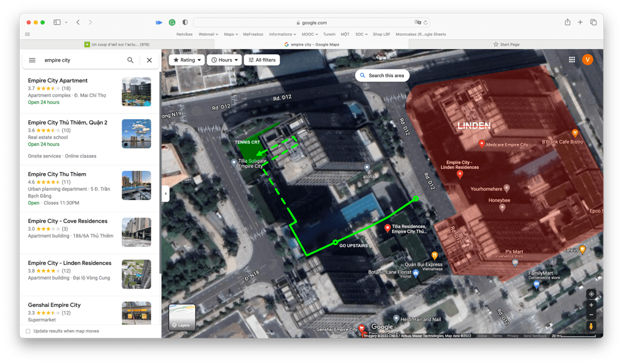This screenshot has height=364, width=623.
Task: Open Genshai Empire City result
Action: click(89, 312)
